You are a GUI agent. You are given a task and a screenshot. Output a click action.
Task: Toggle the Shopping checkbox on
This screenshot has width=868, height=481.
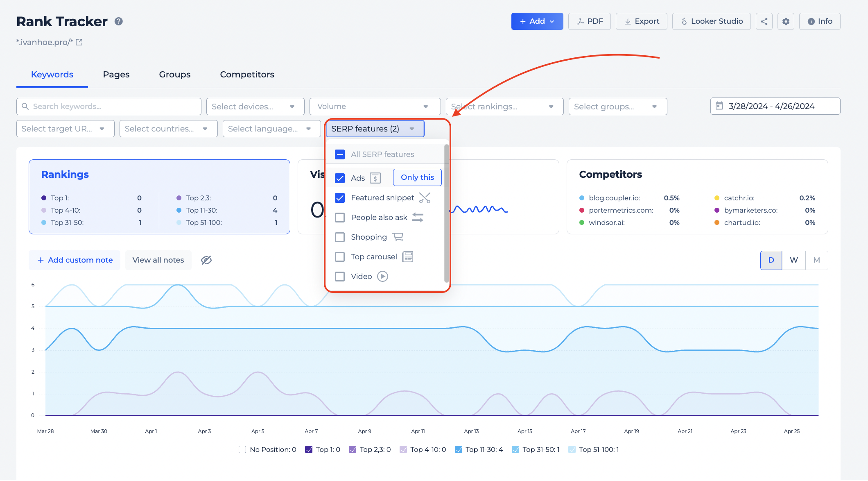pos(341,236)
